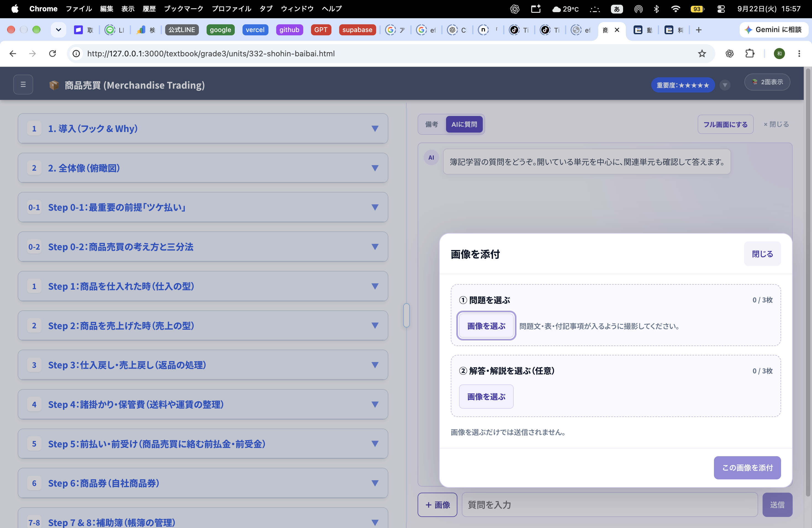Open the Control Center icon

click(x=721, y=9)
